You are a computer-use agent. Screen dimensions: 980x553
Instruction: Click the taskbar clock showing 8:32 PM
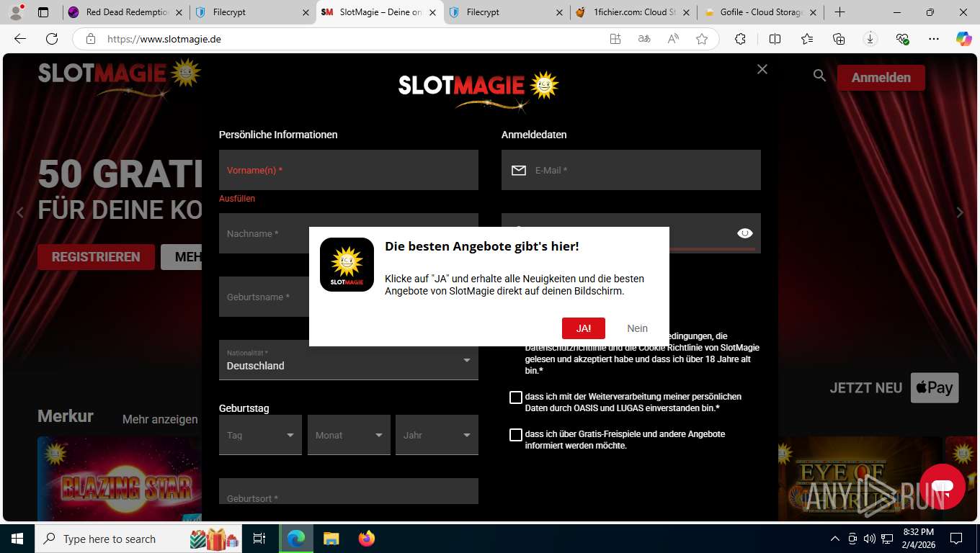pyautogui.click(x=917, y=539)
